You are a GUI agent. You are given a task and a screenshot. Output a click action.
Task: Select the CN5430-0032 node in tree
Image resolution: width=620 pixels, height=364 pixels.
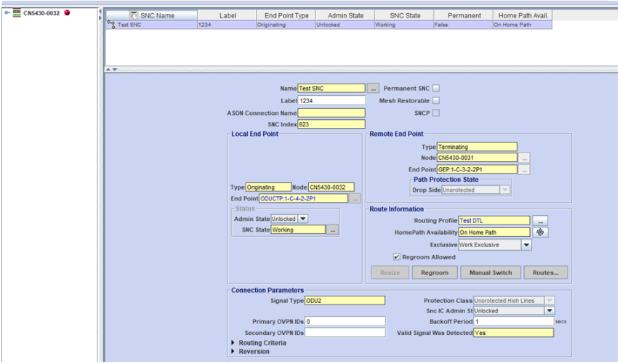41,13
